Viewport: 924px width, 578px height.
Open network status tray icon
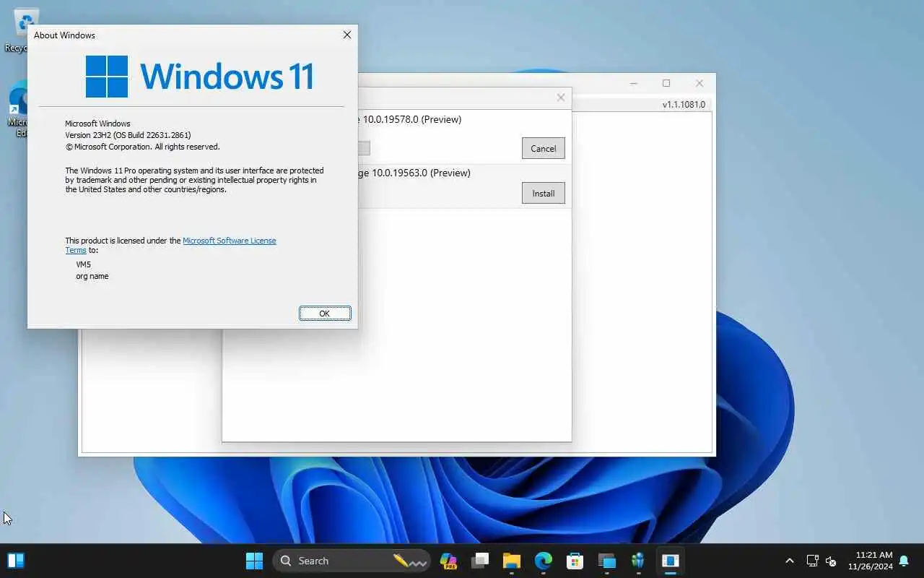(812, 561)
